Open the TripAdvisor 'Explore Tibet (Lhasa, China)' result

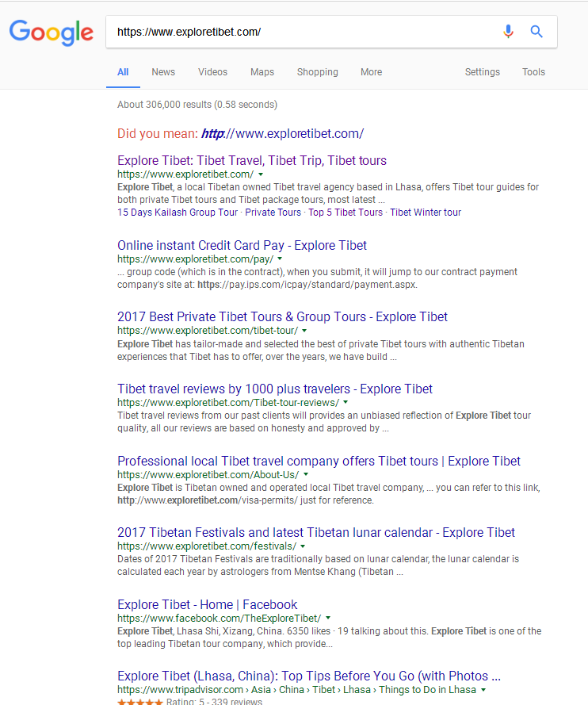click(308, 676)
